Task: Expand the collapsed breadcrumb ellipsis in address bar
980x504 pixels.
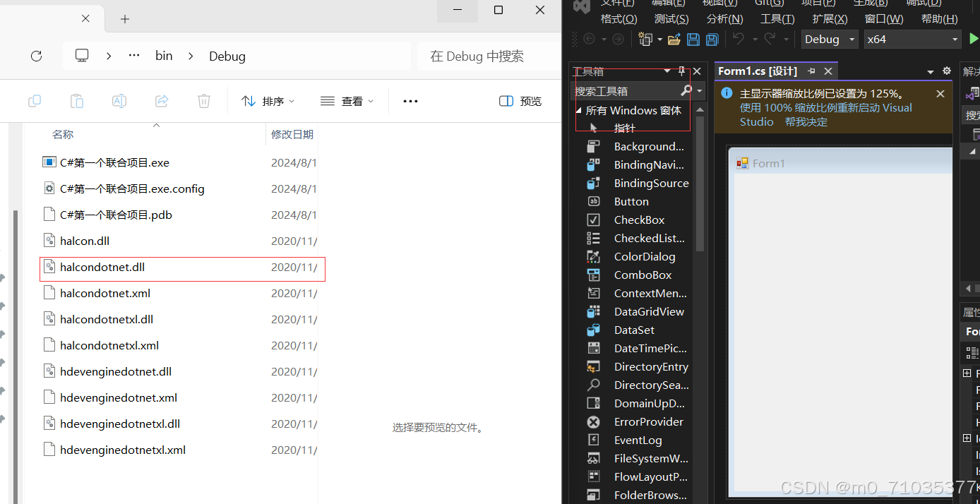Action: (x=134, y=56)
